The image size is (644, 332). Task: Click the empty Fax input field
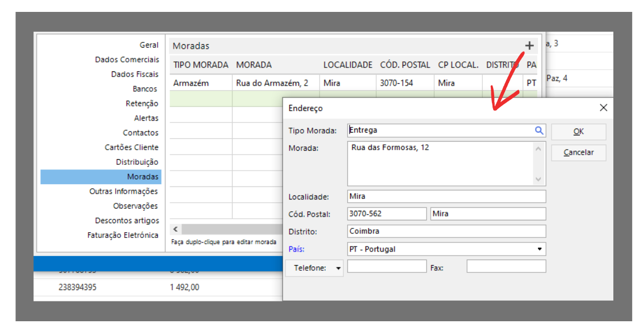pos(506,266)
